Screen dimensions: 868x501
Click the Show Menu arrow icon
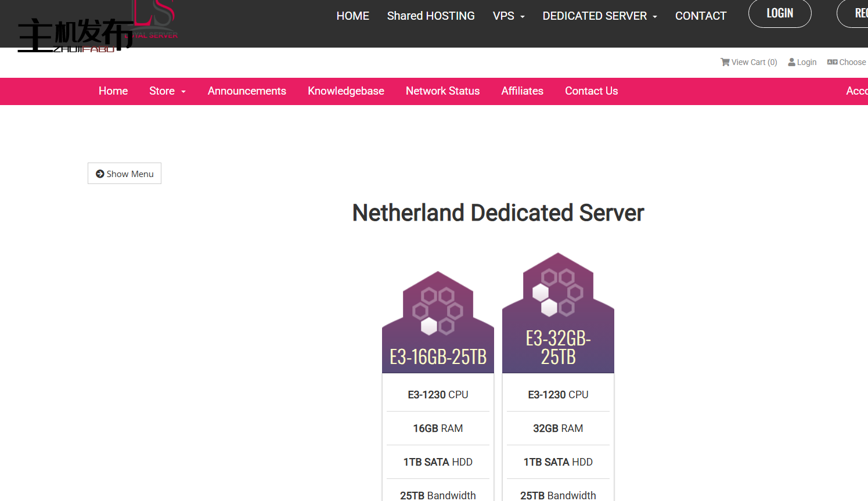point(100,174)
